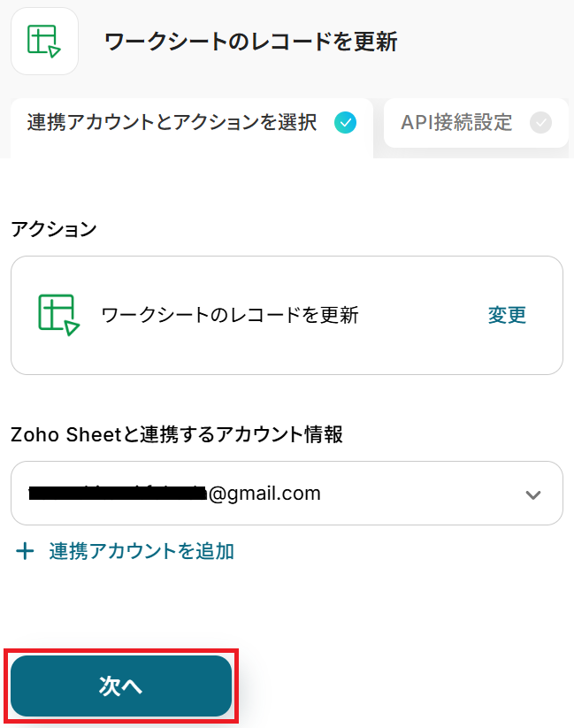The image size is (574, 728).
Task: Click the action card's ワークシートのレコードを更新 text
Action: [x=230, y=315]
